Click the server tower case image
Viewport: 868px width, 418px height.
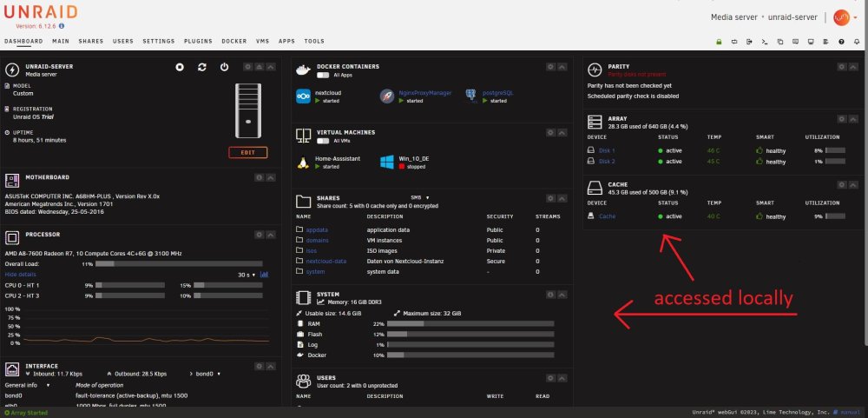[x=248, y=110]
